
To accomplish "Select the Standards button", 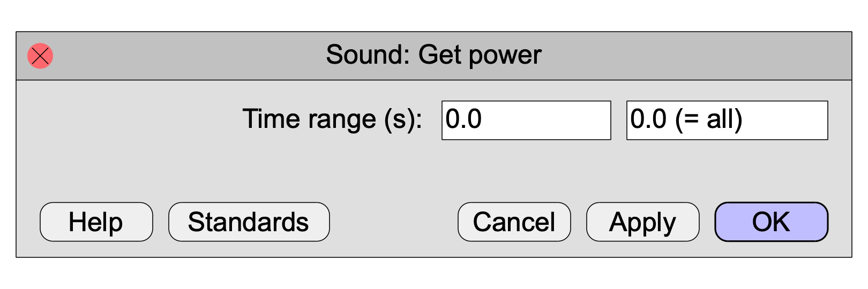I will click(x=249, y=222).
